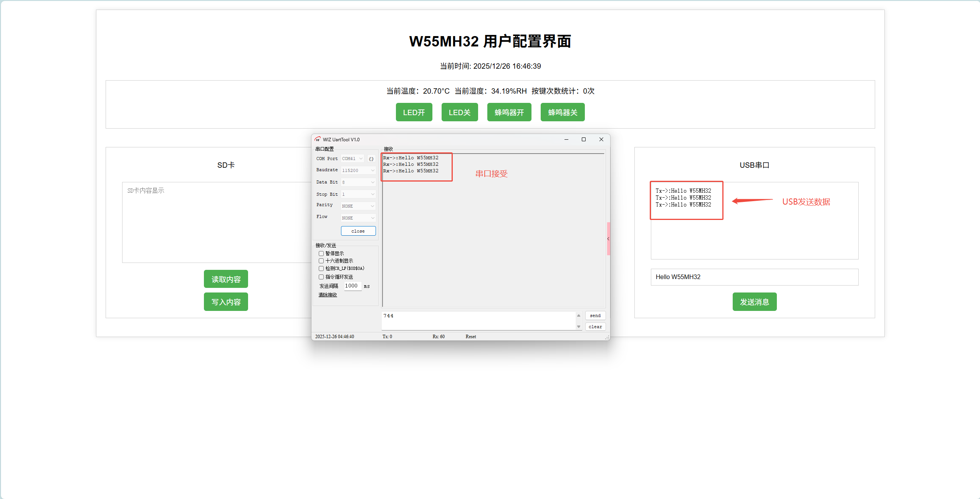Image resolution: width=980 pixels, height=499 pixels.
Task: Open the Baudrate 115200 dropdown
Action: coord(358,170)
